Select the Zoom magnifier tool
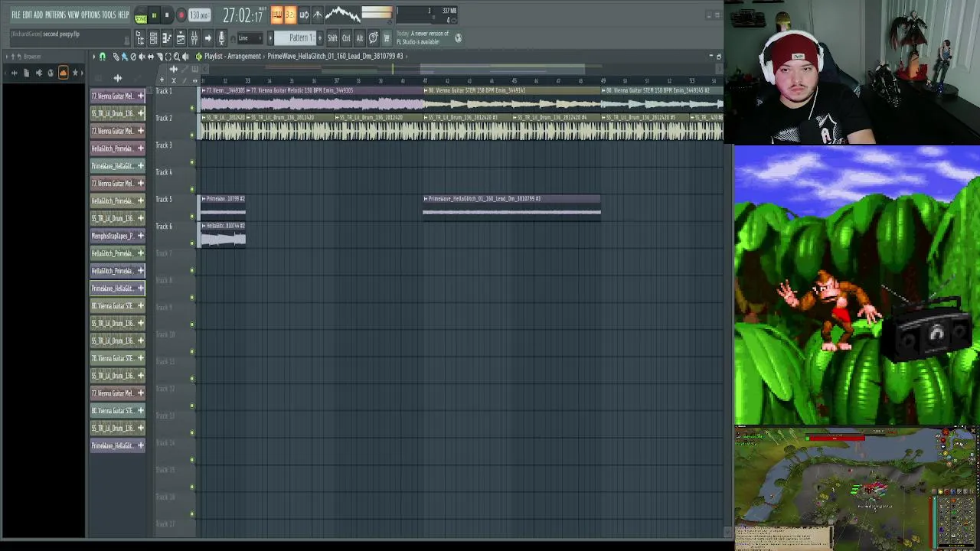 177,57
